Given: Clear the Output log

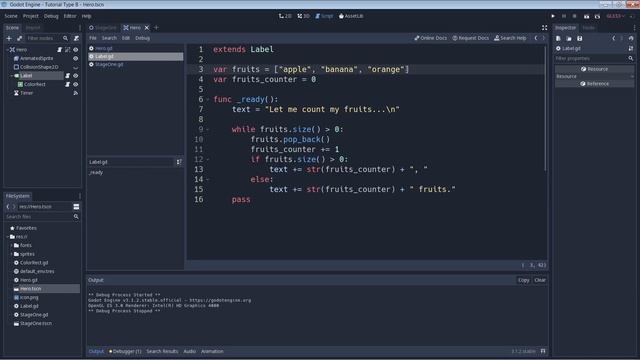Looking at the screenshot, I should (540, 280).
